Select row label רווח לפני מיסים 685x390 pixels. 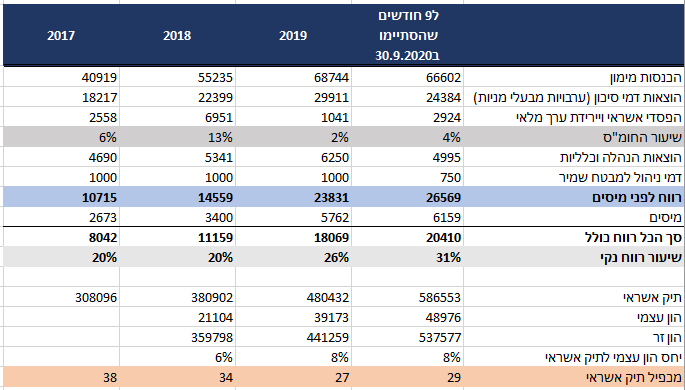[637, 198]
